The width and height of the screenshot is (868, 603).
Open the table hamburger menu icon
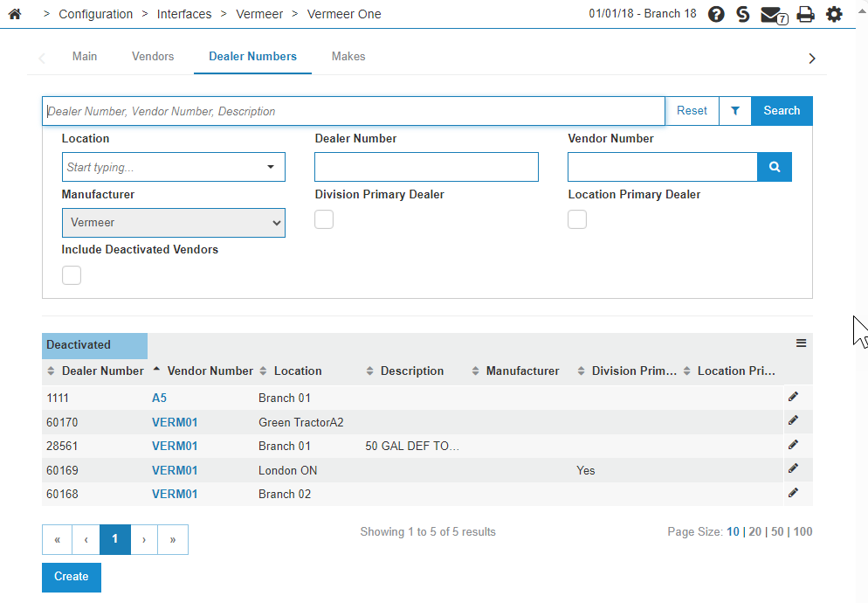801,343
